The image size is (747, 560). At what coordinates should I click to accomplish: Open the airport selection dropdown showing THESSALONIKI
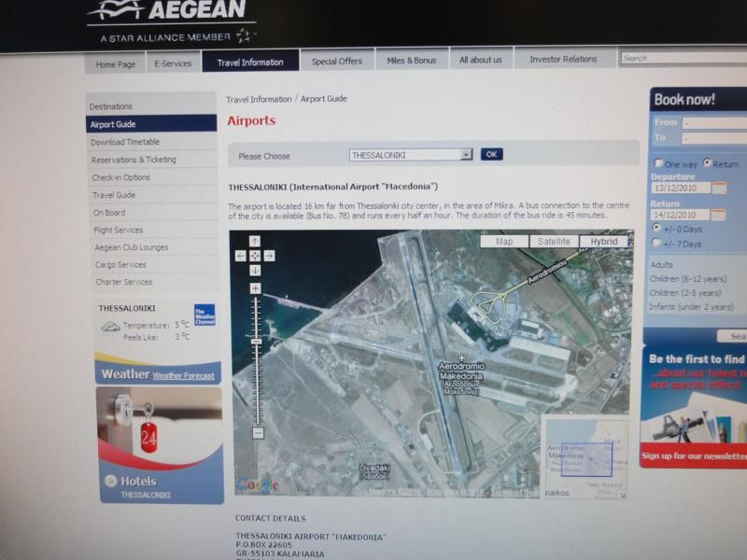[x=411, y=155]
